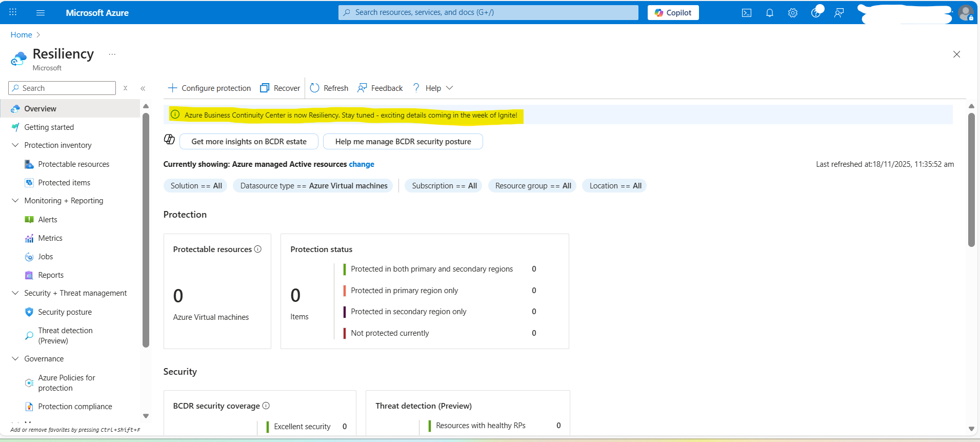The image size is (980, 442).
Task: Click the sidebar scroll down arrow
Action: click(146, 416)
